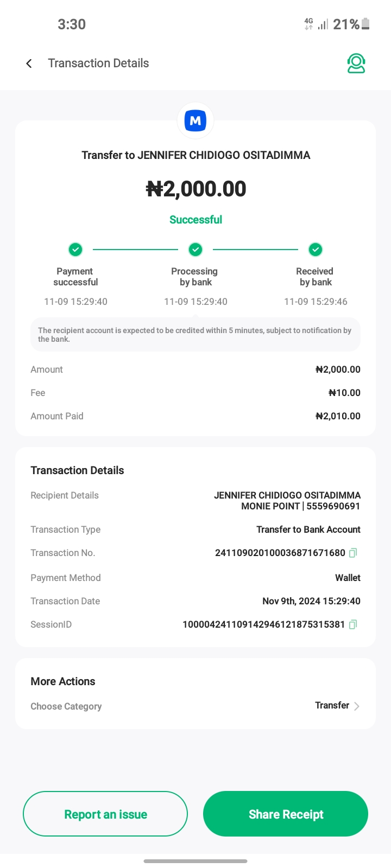Tap the Received by bank checkmark
The image size is (391, 868).
(x=316, y=250)
